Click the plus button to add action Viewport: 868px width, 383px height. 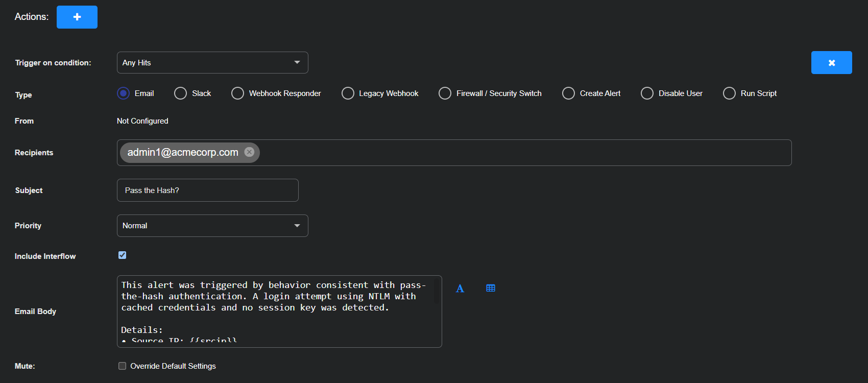click(x=77, y=17)
